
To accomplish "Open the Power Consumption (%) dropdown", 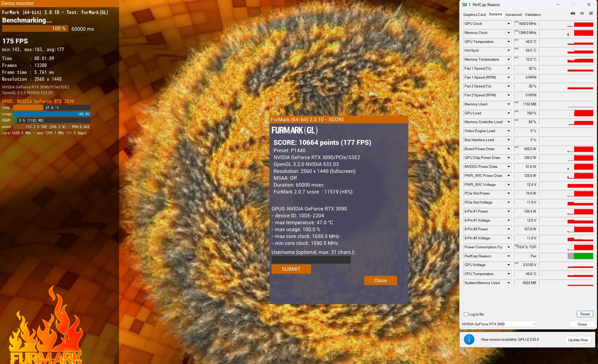I will pos(508,247).
